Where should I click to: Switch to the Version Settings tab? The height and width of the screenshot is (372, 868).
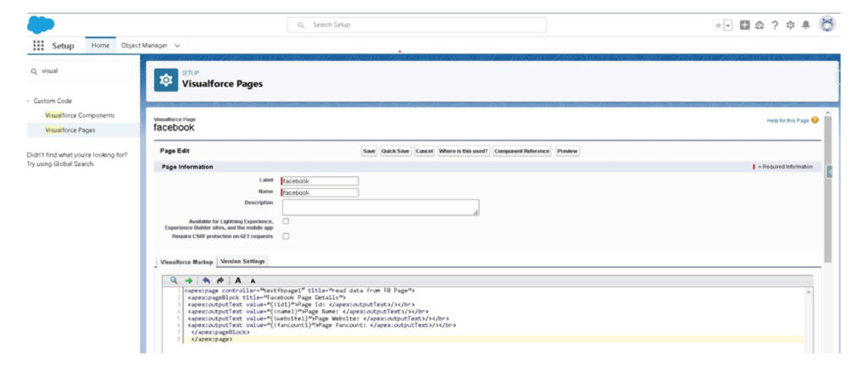point(243,261)
